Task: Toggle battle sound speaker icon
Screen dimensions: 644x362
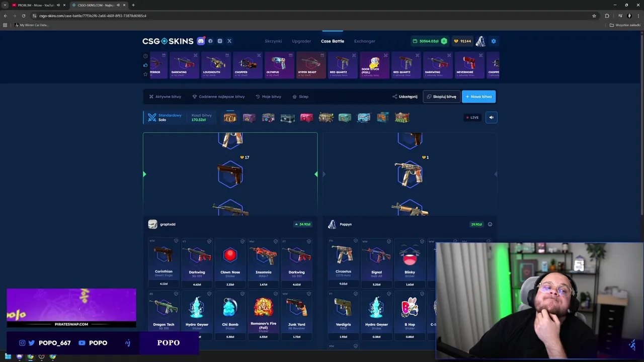Action: [492, 118]
